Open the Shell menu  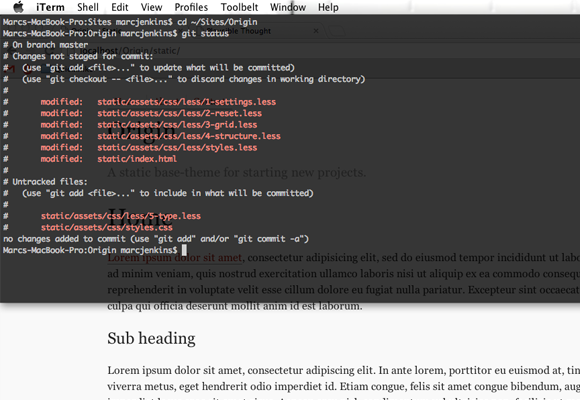[88, 7]
